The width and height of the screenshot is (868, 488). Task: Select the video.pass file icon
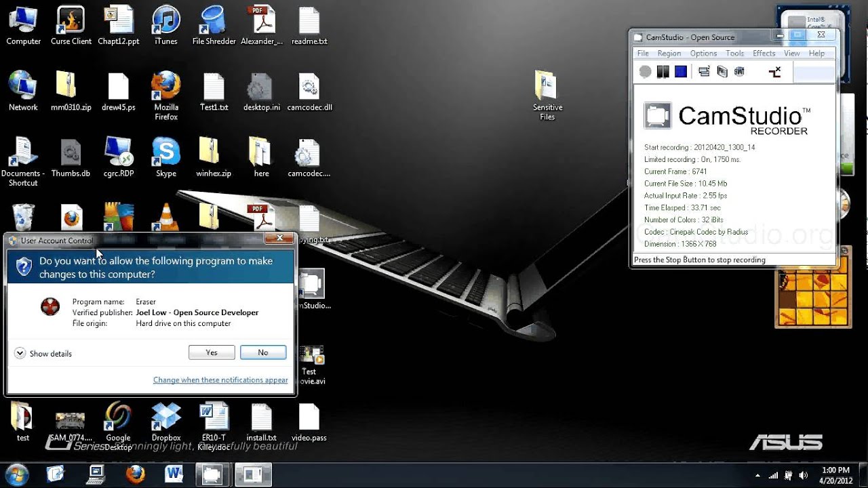[309, 422]
